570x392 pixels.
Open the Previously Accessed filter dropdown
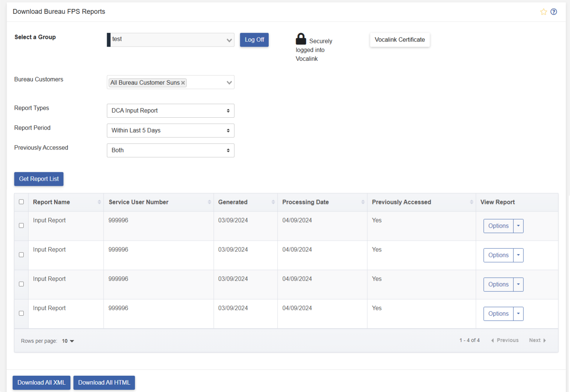tap(170, 150)
